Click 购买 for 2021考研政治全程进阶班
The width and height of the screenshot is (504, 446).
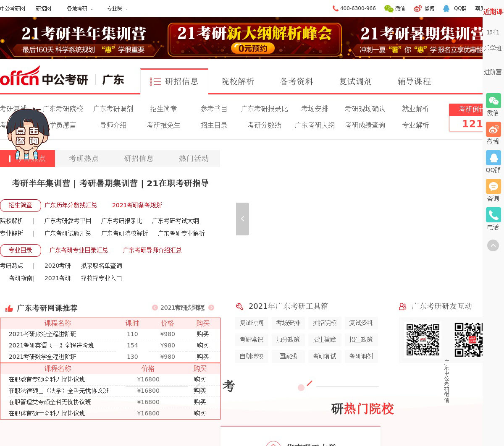(203, 334)
